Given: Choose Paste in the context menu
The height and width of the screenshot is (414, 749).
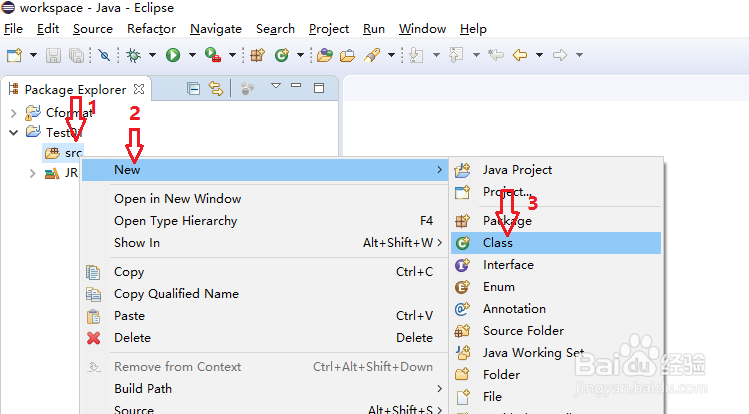Looking at the screenshot, I should pyautogui.click(x=265, y=316).
